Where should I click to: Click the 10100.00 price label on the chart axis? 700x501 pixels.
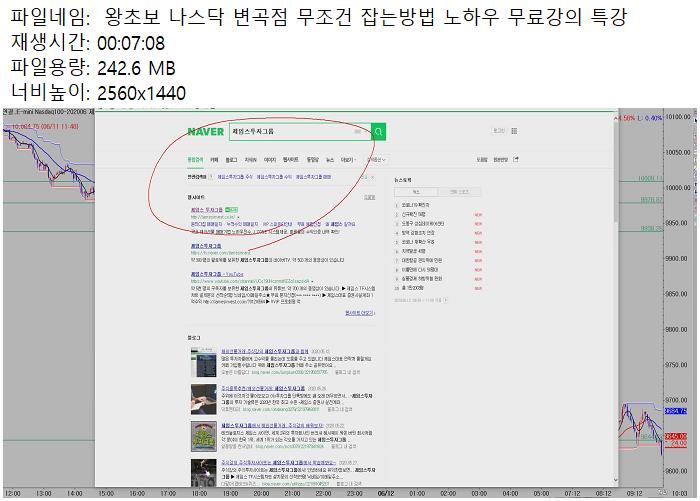[678, 117]
